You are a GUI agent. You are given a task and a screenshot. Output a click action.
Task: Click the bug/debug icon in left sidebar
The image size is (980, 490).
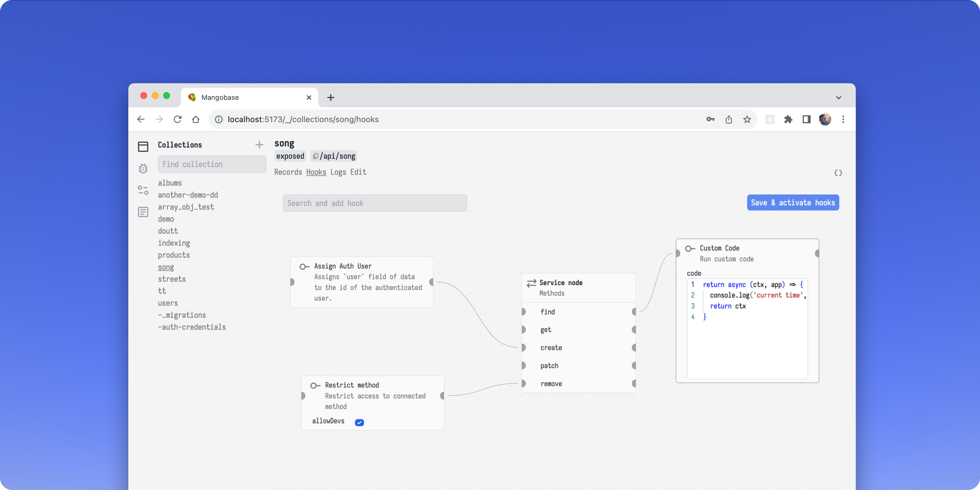tap(143, 168)
